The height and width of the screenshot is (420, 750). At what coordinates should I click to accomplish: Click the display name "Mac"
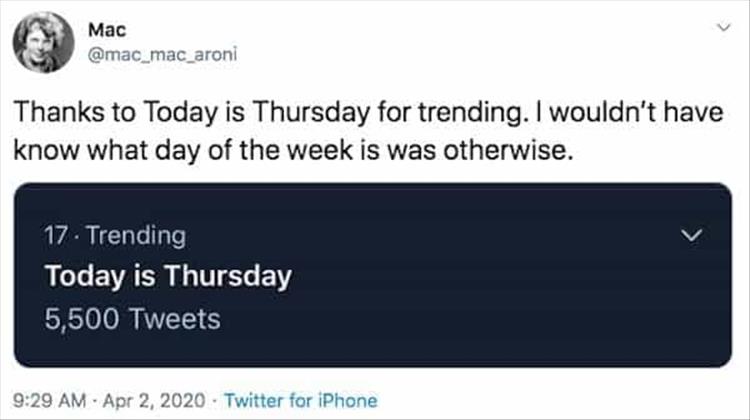(x=107, y=30)
